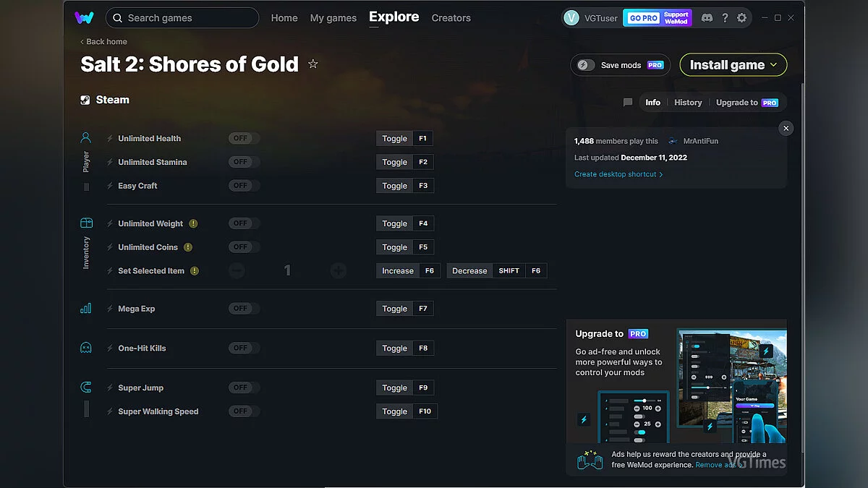Select the ghost enemy mods category
Screen dimensions: 868x488
point(85,348)
